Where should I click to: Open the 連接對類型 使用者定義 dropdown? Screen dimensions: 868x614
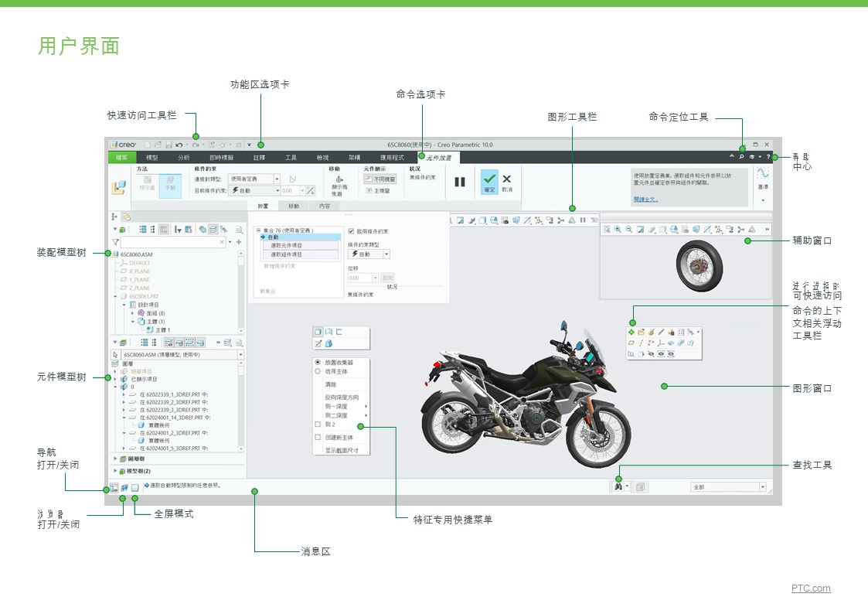[x=254, y=179]
